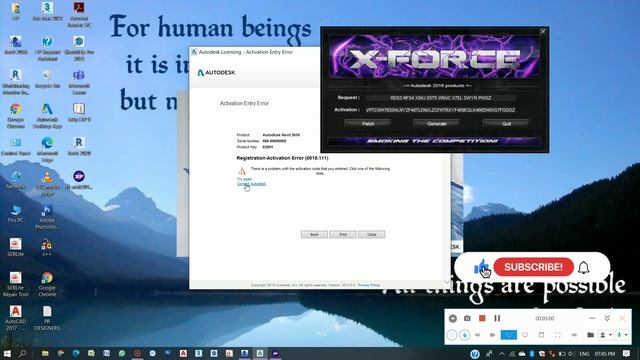This screenshot has width=640, height=360.
Task: Open the HP Support Assistant shortcut
Action: click(x=47, y=48)
